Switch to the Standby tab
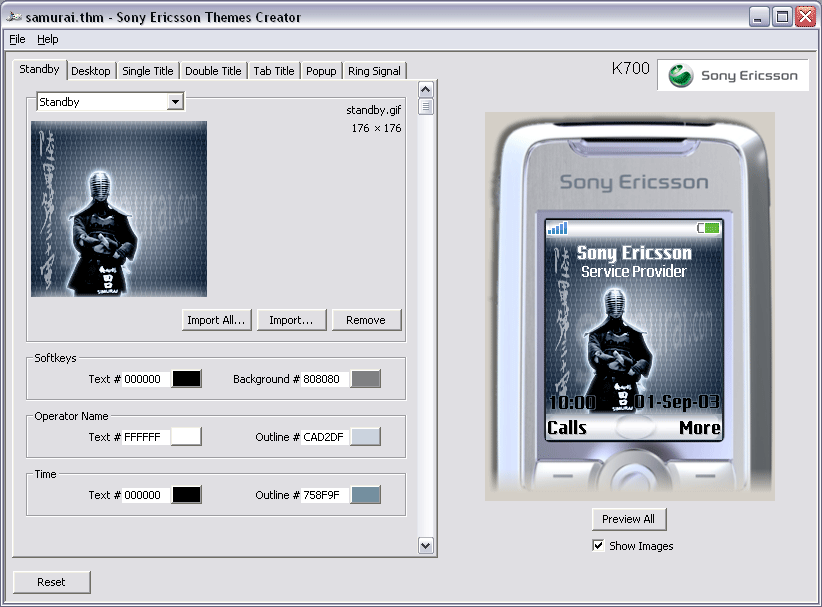The width and height of the screenshot is (822, 607). pos(39,69)
